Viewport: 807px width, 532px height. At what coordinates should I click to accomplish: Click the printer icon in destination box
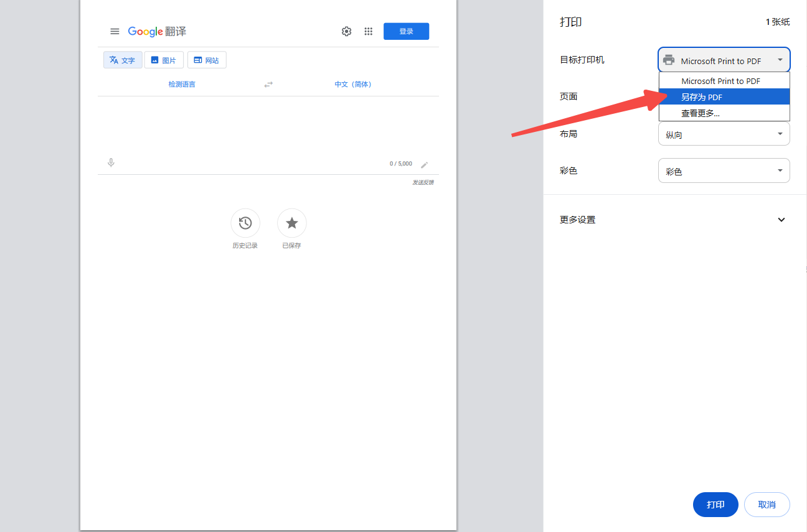pos(669,60)
